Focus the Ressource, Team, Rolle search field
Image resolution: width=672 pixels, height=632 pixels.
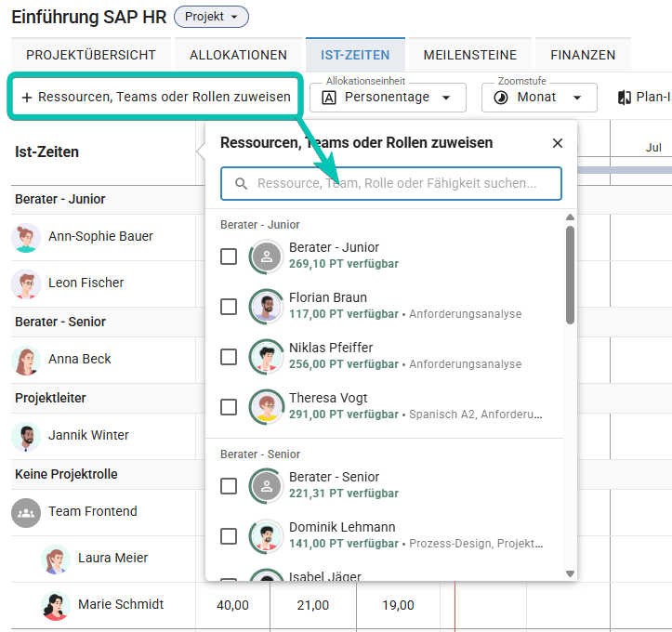[x=391, y=183]
